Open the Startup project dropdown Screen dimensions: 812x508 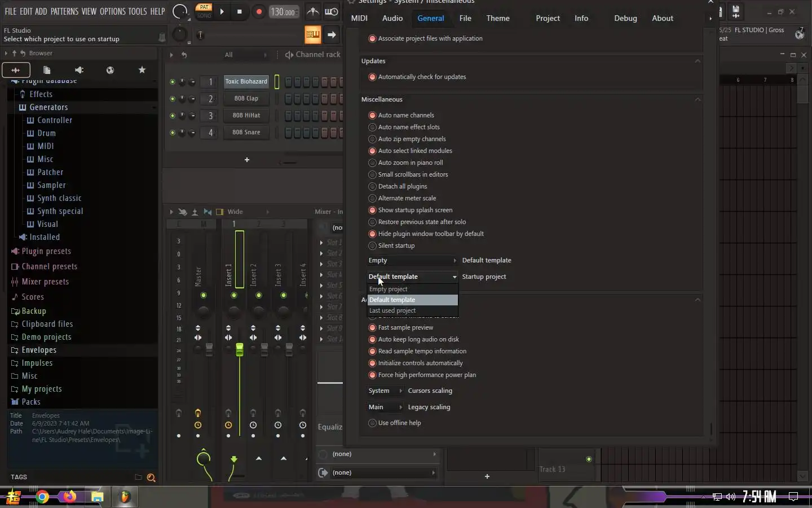tap(412, 277)
